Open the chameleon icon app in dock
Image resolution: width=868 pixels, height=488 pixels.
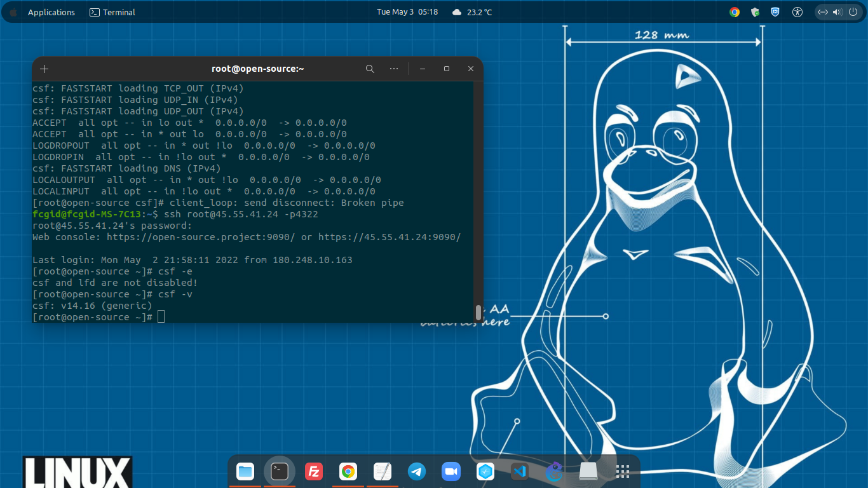554,471
